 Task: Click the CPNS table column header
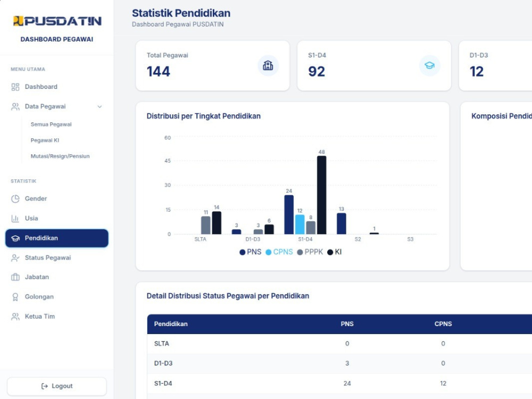pos(443,324)
